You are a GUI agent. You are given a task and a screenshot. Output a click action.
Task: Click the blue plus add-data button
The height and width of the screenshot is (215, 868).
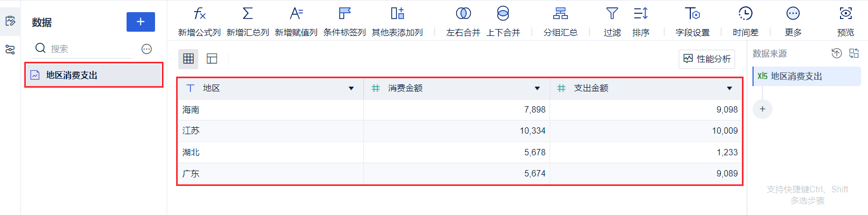point(140,22)
